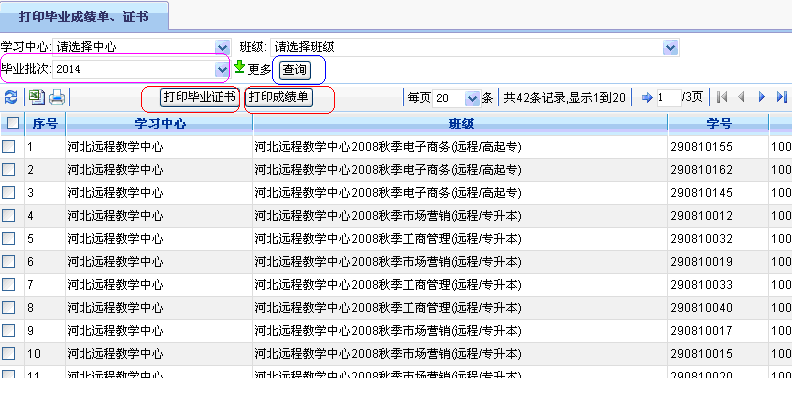Click the printer icon in the toolbar

click(56, 97)
